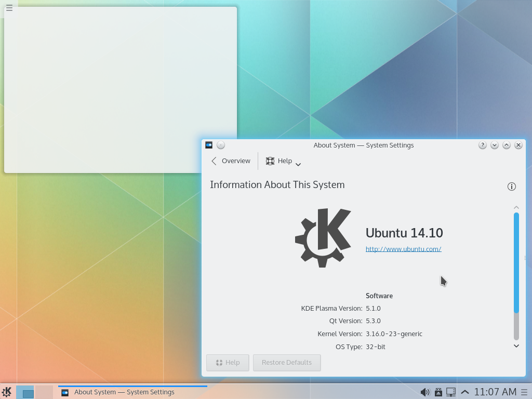Click the info icon beside the heading

point(512,187)
